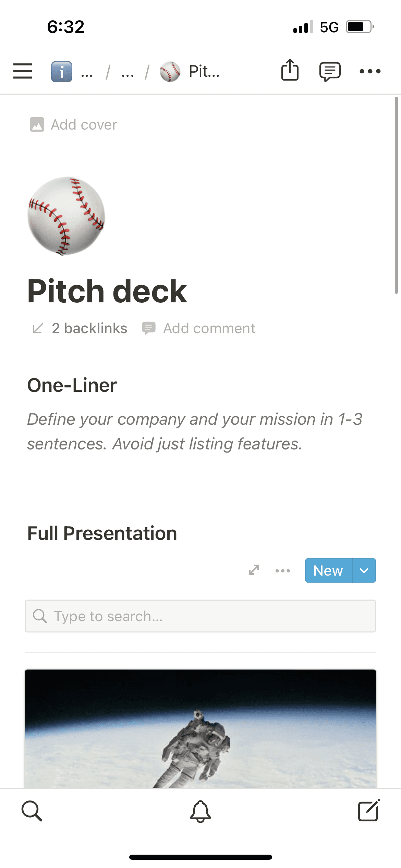
Task: Tap the share icon in the top bar
Action: (290, 71)
